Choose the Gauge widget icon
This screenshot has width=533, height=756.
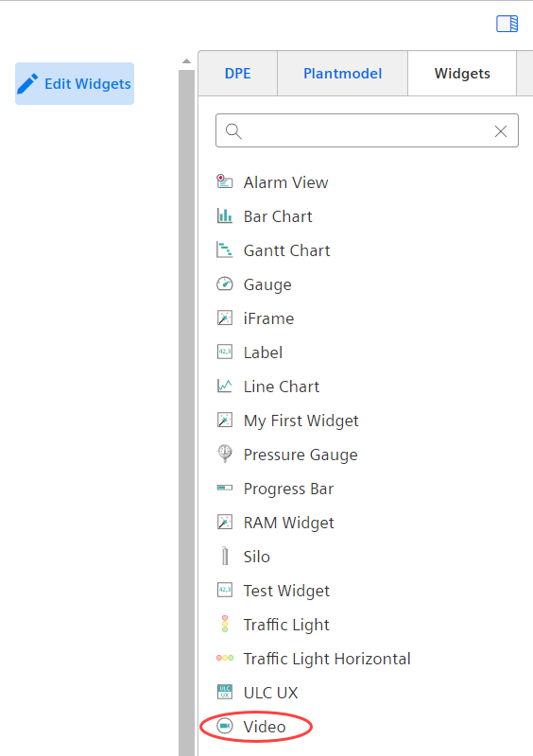coord(224,284)
